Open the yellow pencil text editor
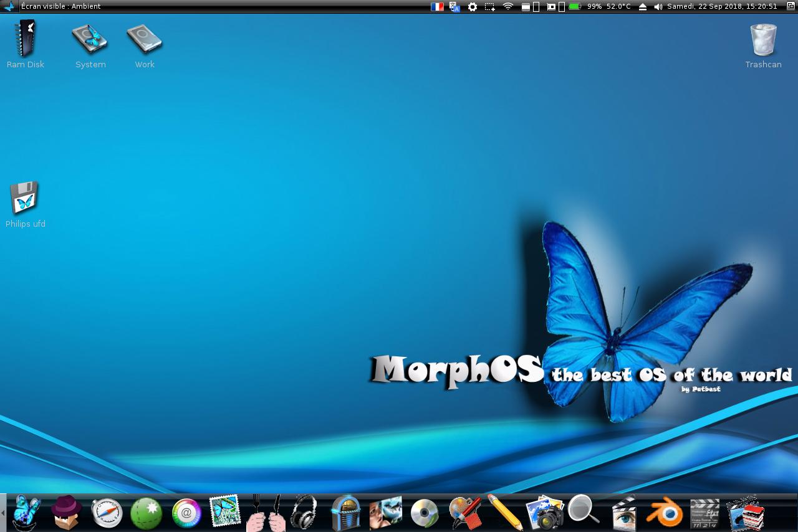This screenshot has width=798, height=532. (505, 513)
